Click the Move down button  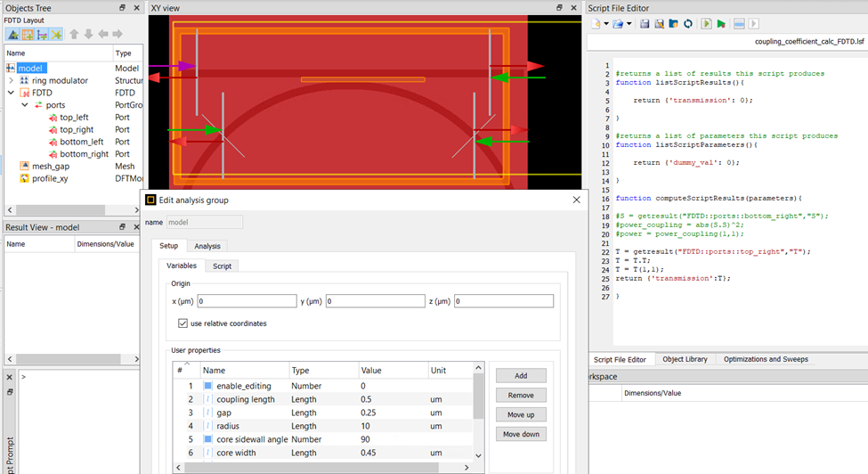[521, 434]
